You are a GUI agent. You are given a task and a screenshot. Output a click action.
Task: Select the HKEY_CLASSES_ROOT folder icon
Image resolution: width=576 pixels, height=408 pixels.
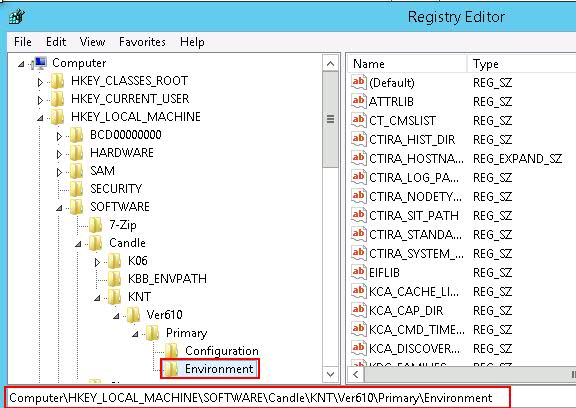(x=58, y=81)
